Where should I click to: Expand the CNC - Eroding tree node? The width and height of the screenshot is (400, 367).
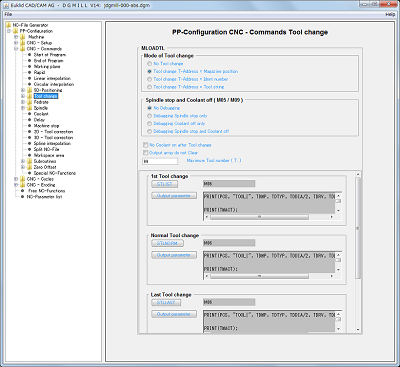click(16, 185)
